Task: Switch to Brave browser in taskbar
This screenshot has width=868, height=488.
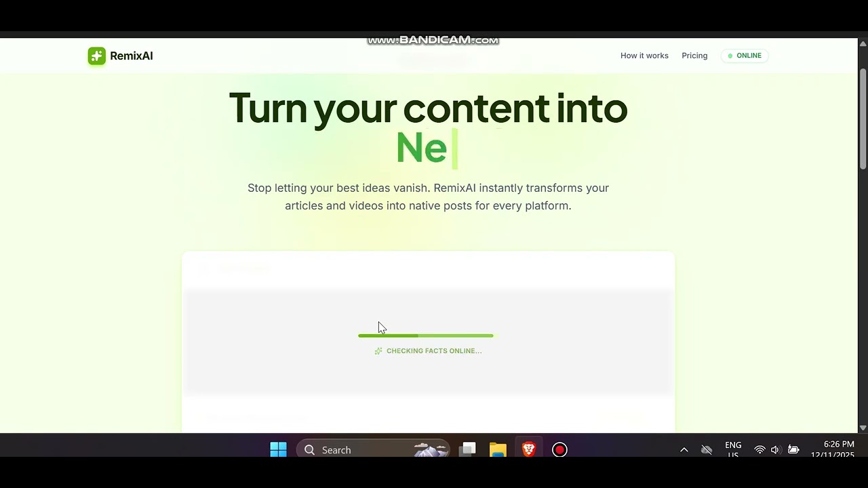Action: [529, 449]
